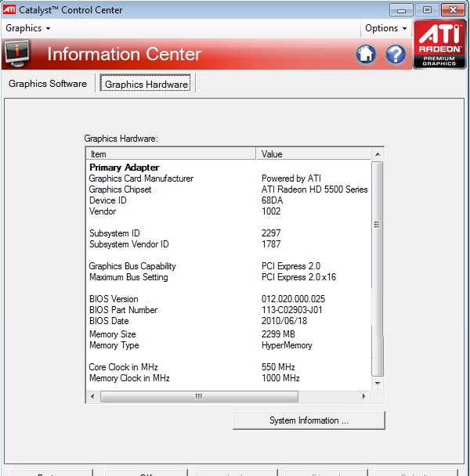This screenshot has width=470, height=476.
Task: Click the 1002 vendor value
Action: 271,211
